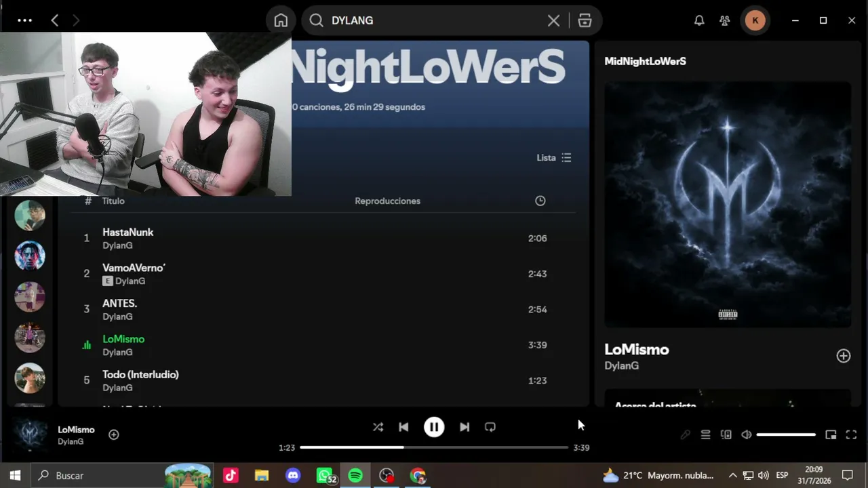
Task: Skip to the previous track
Action: 403,427
